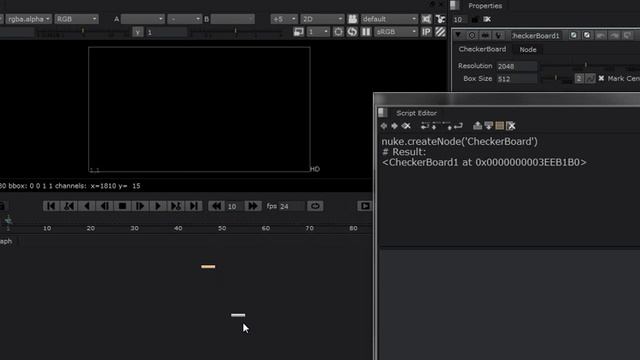Viewport: 640px width, 360px height.
Task: Toggle the Y gamma button
Action: click(138, 32)
